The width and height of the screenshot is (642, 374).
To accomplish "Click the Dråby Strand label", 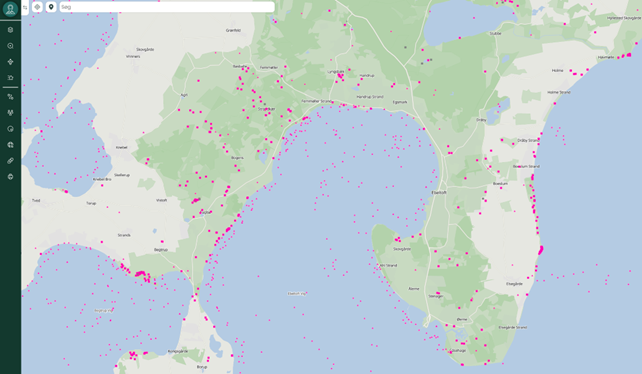I will pyautogui.click(x=528, y=141).
